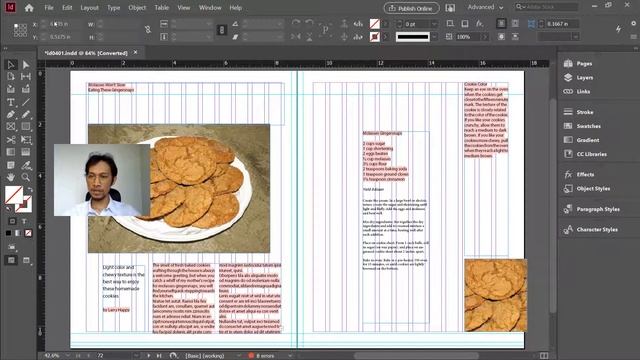Select the Gradient Swatch tool
Image resolution: width=640 pixels, height=360 pixels.
pyautogui.click(x=11, y=152)
